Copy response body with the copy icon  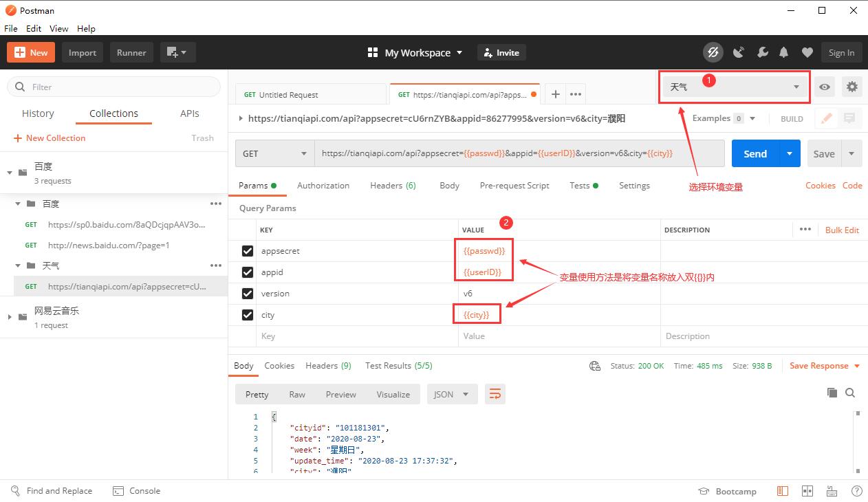[832, 393]
